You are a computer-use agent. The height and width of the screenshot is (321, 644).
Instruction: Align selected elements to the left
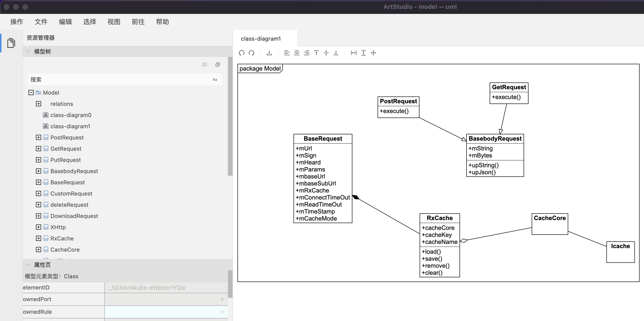click(x=287, y=53)
